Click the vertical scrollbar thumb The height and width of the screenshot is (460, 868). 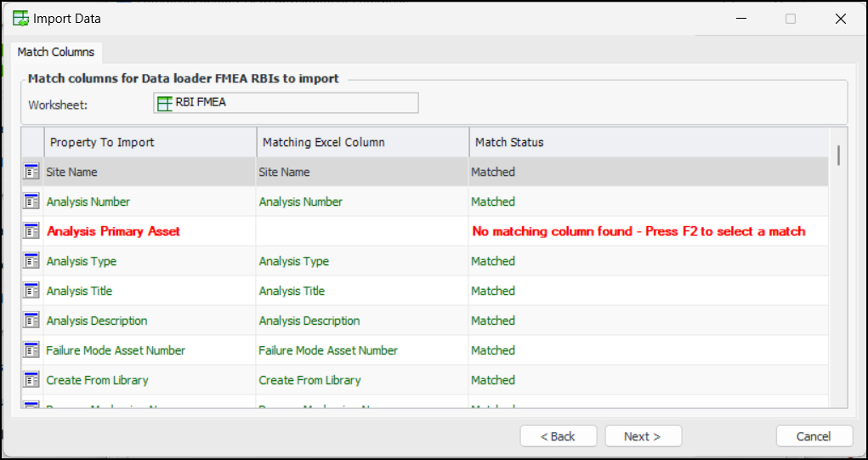[838, 155]
